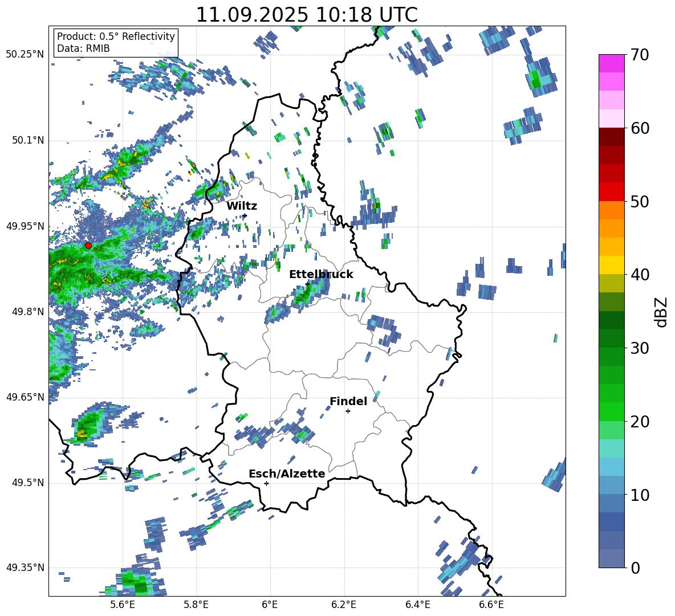Click the Wiltz city label
The height and width of the screenshot is (616, 675).
tap(242, 206)
